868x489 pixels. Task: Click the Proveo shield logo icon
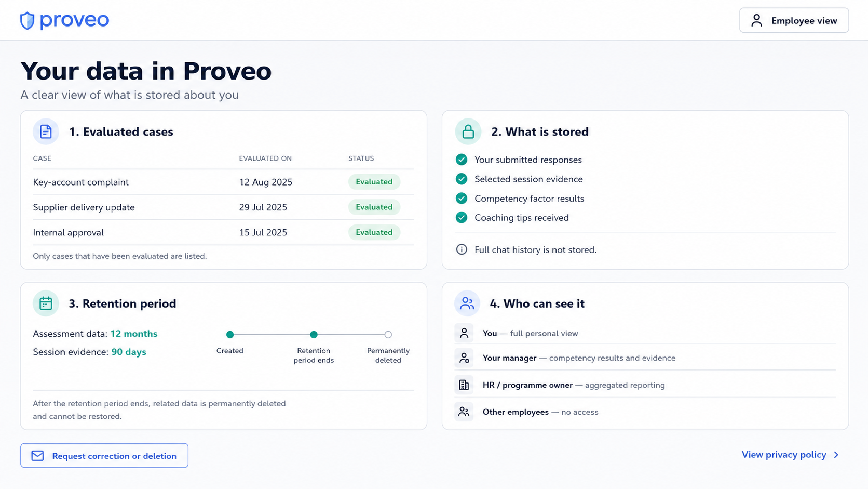[x=27, y=21]
